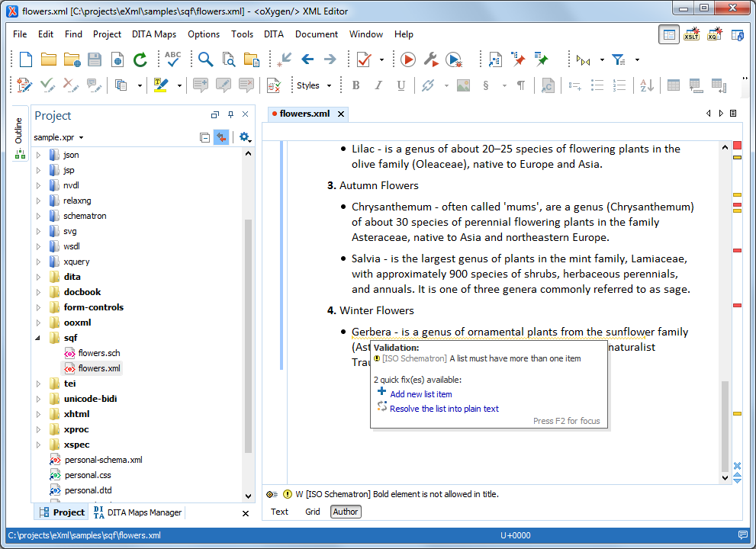Create a new document with New icon
The width and height of the screenshot is (756, 549).
(x=25, y=59)
